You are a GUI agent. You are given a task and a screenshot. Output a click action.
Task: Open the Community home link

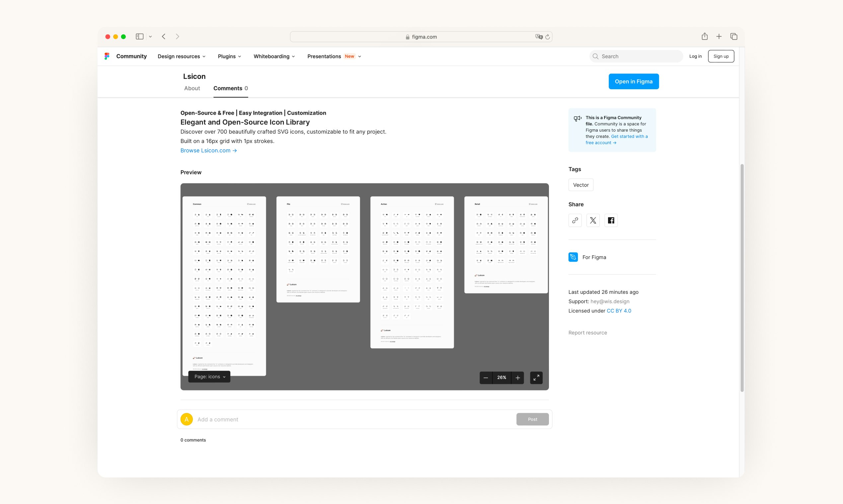tap(131, 56)
